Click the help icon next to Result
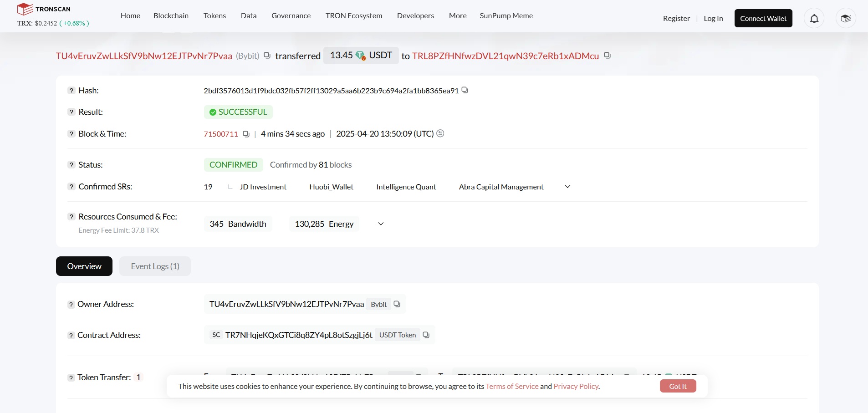 (71, 112)
